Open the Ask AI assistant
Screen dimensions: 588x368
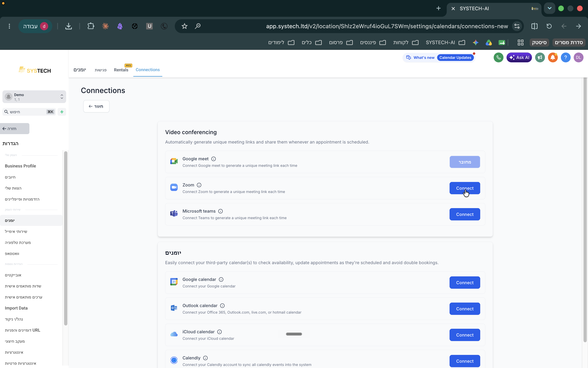click(x=519, y=57)
